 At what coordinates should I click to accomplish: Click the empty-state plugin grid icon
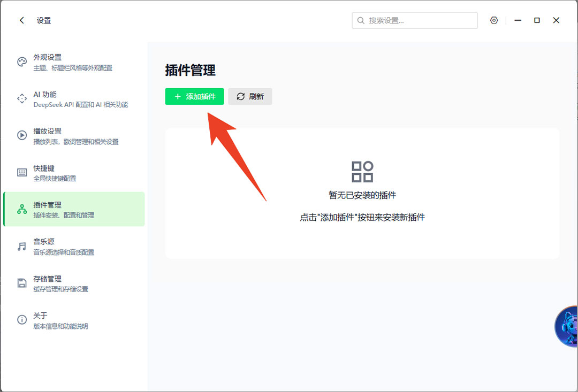pos(362,172)
